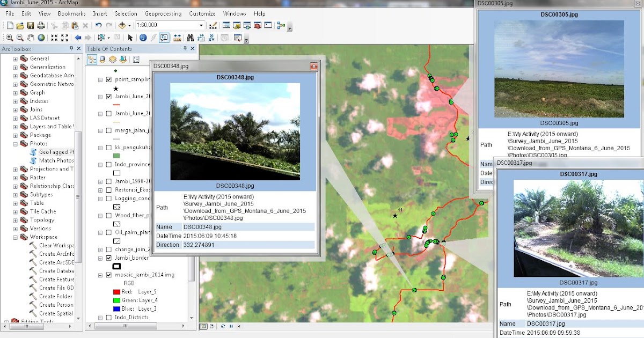
Task: Open the Selection menu
Action: pos(126,13)
